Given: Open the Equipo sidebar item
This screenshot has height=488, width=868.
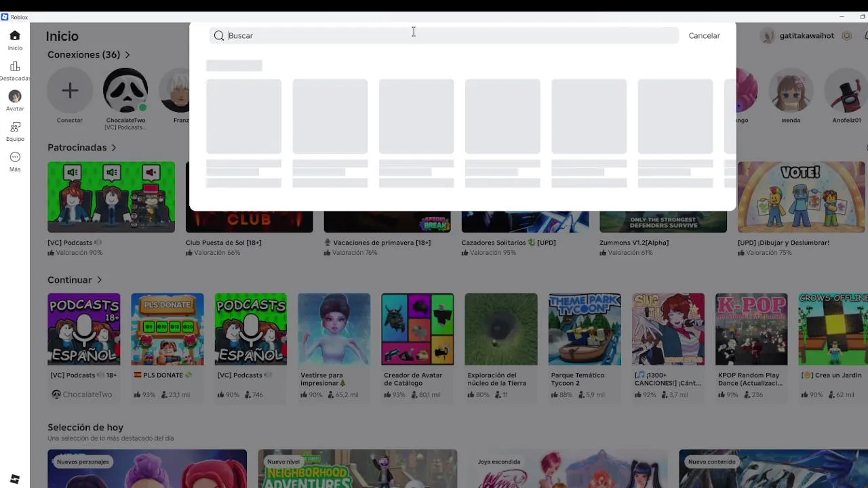Looking at the screenshot, I should tap(15, 131).
